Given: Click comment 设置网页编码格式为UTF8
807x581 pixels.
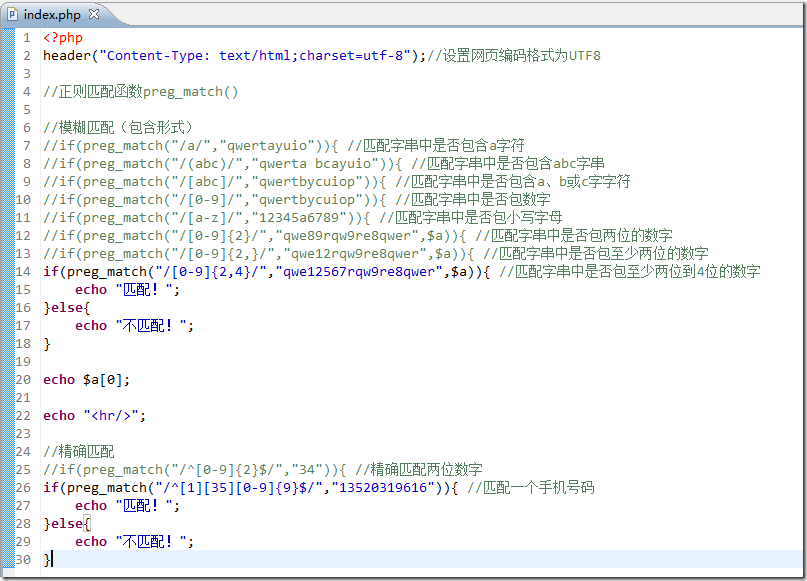Looking at the screenshot, I should pos(514,56).
